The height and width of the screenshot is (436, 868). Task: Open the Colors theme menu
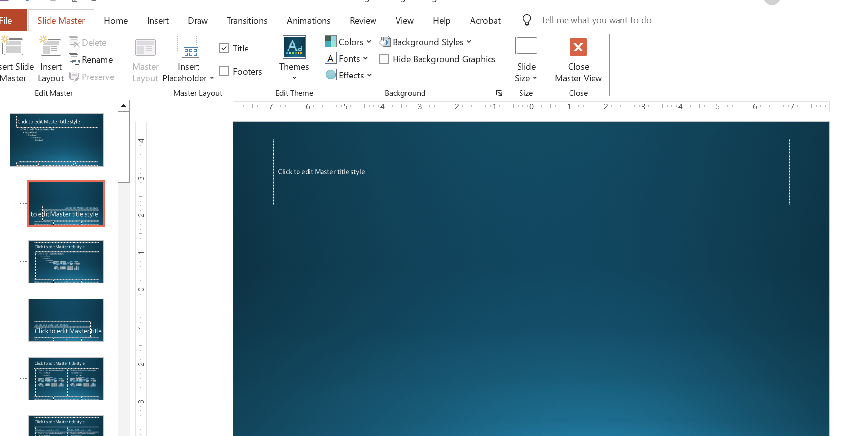pos(348,42)
